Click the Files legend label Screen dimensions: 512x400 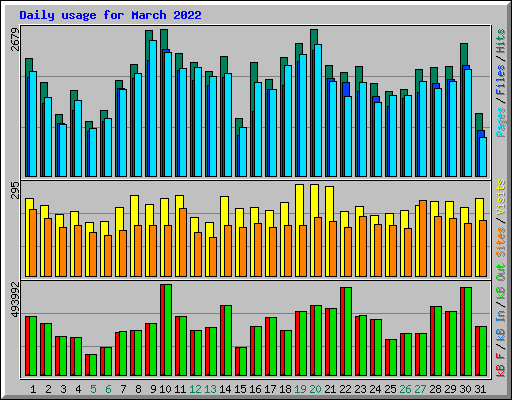501,79
